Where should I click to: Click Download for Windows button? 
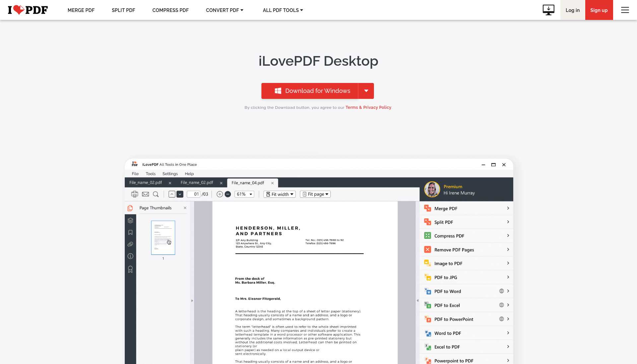310,91
